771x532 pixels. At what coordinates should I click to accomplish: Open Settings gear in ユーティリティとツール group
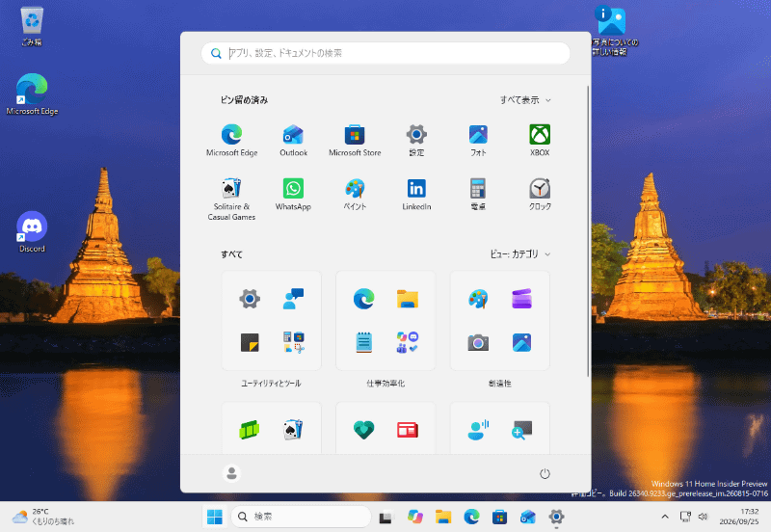(250, 299)
